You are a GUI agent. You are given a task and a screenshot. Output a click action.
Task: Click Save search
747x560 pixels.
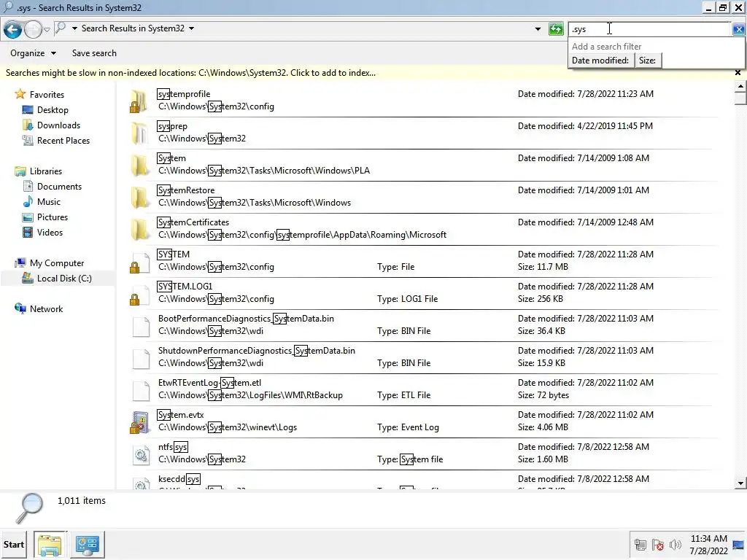(x=94, y=53)
